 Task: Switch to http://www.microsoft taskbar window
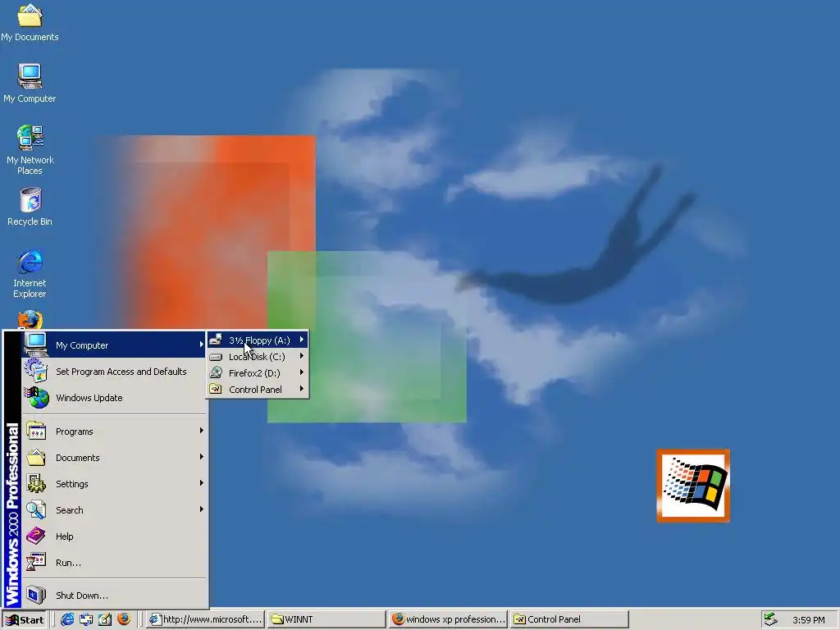(206, 619)
